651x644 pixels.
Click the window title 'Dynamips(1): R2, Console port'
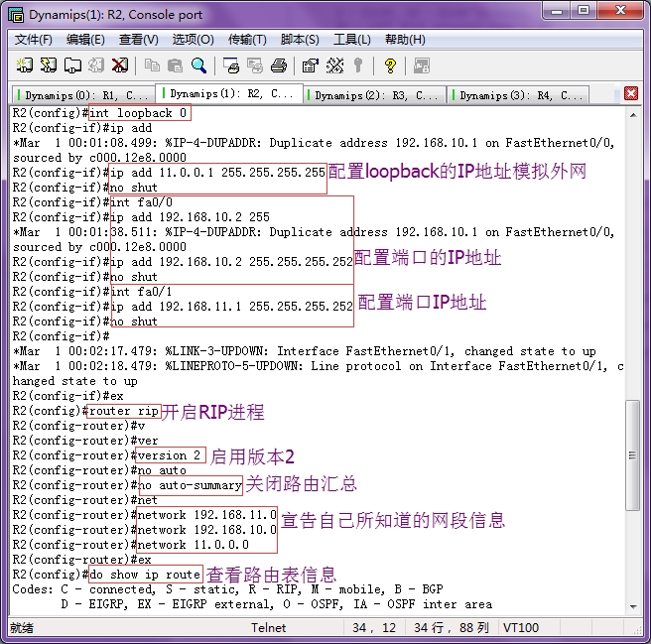coord(116,15)
